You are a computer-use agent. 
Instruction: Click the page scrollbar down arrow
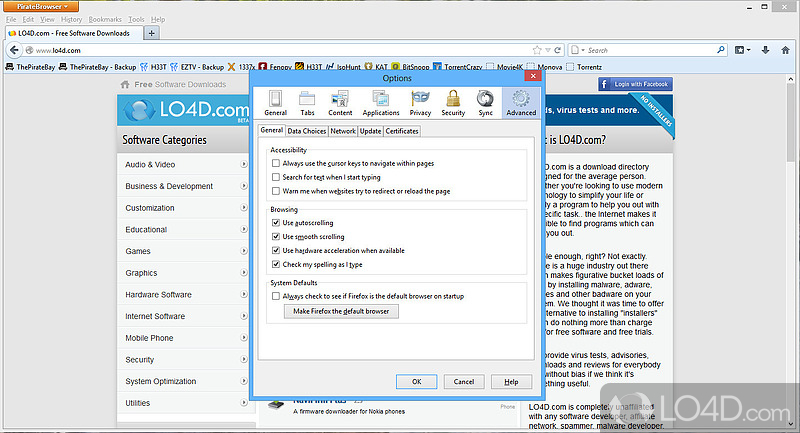coord(791,424)
